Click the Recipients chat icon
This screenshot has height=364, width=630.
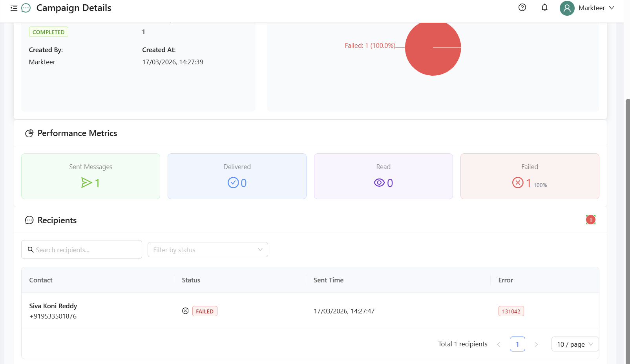coord(29,220)
